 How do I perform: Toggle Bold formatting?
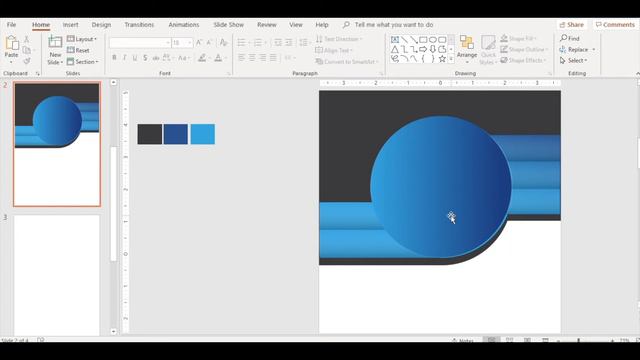[x=114, y=58]
